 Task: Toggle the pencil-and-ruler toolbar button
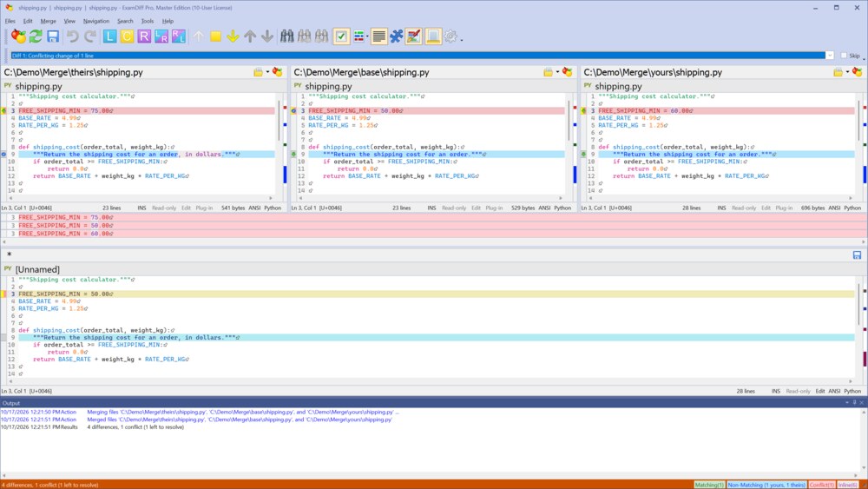point(413,36)
